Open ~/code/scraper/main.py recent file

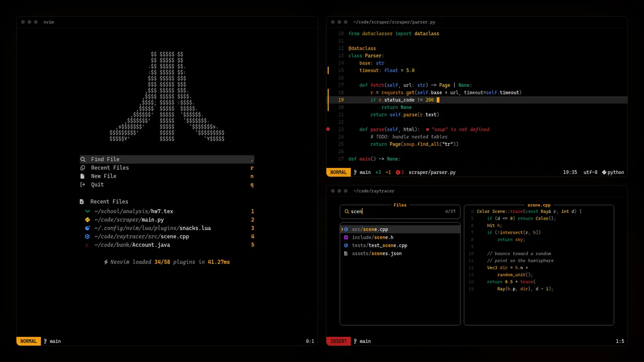170,220
